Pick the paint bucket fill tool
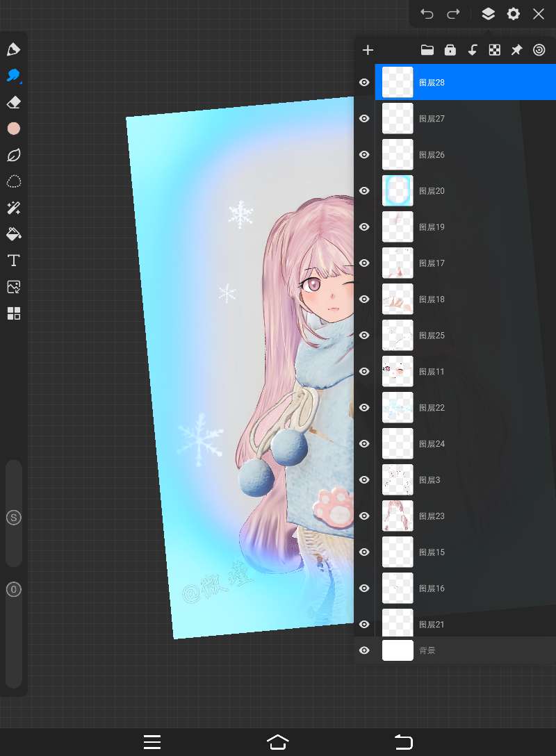556x756 pixels. tap(13, 233)
